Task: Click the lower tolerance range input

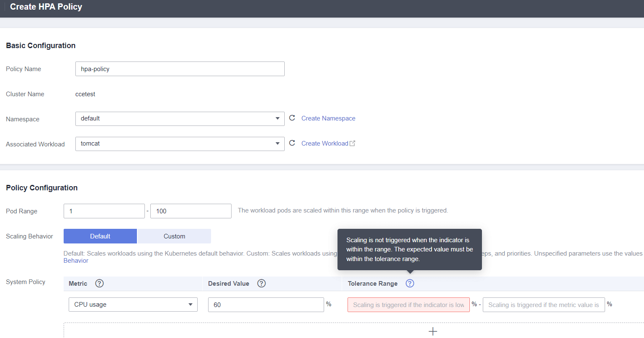Action: tap(408, 305)
